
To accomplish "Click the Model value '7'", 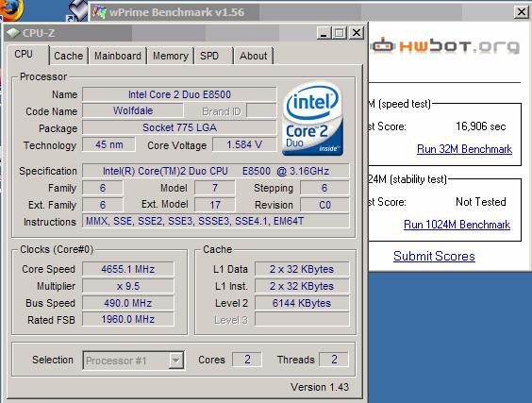I will [215, 188].
